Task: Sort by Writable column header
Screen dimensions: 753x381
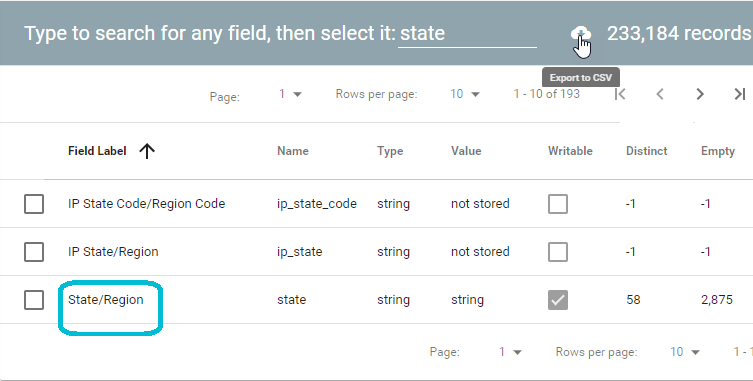Action: pyautogui.click(x=570, y=151)
